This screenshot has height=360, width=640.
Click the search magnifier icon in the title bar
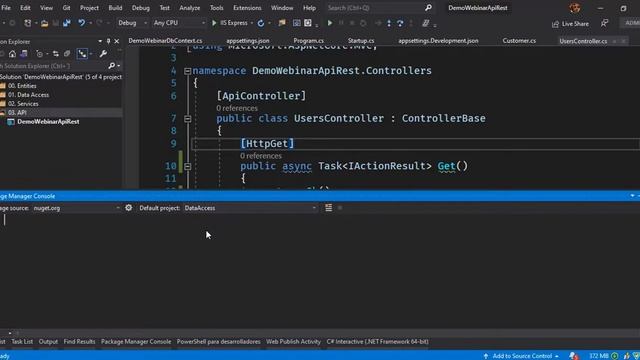428,8
